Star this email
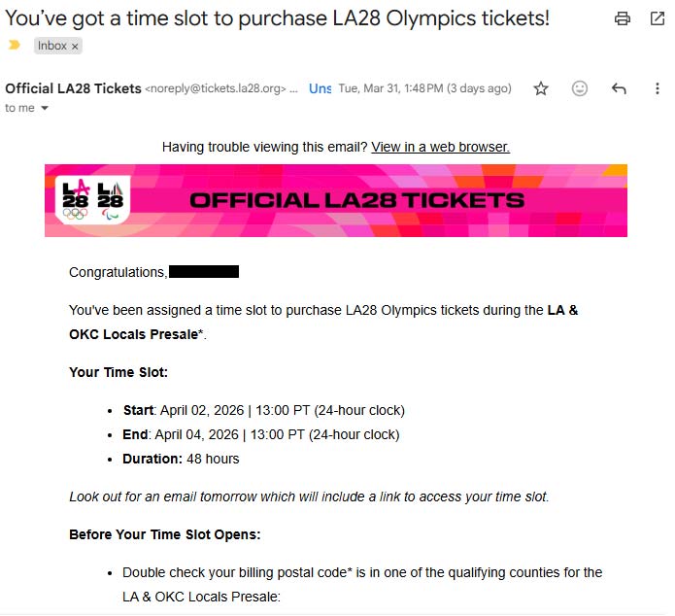 tap(541, 88)
